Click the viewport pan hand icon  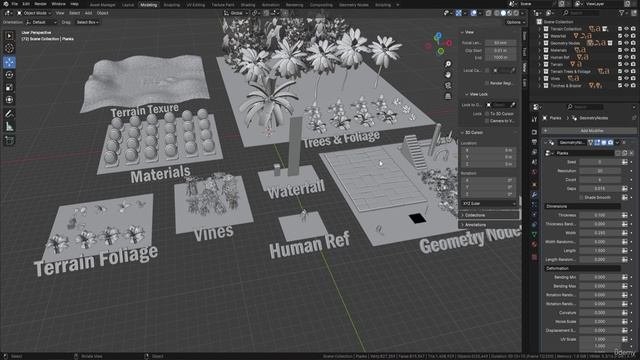[x=448, y=75]
